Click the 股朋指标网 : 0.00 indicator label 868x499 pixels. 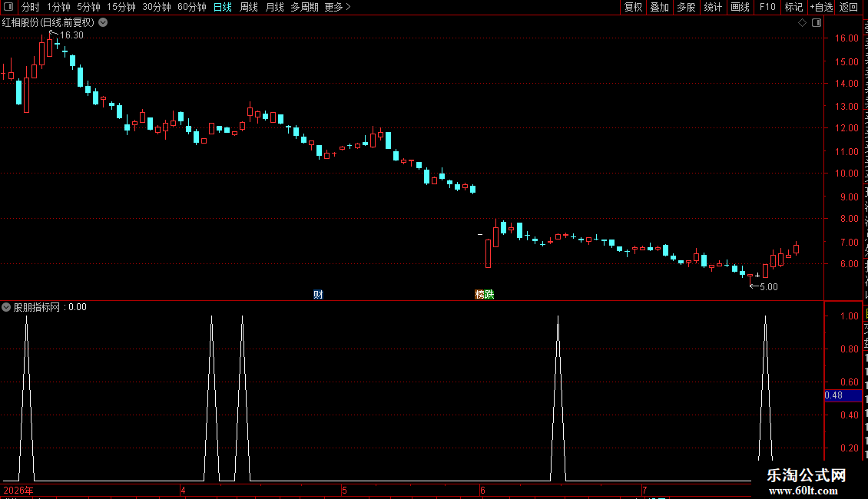click(50, 307)
